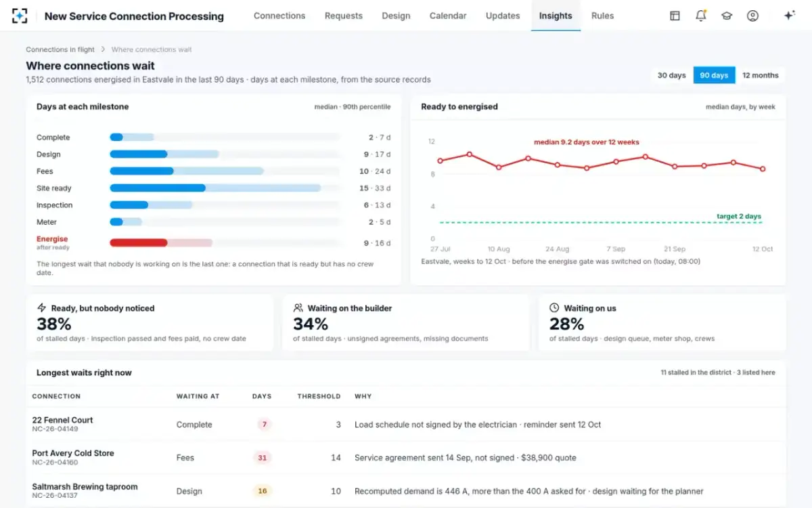
Task: Open the sparkle assistant icon
Action: click(x=789, y=16)
